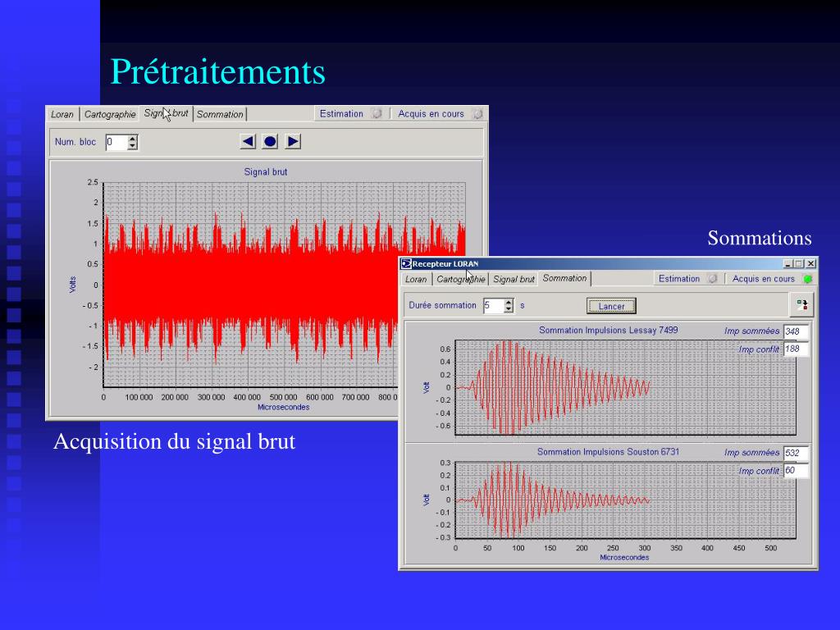Click the Volts axis label in the Signal brut window
840x630 pixels.
pos(72,285)
